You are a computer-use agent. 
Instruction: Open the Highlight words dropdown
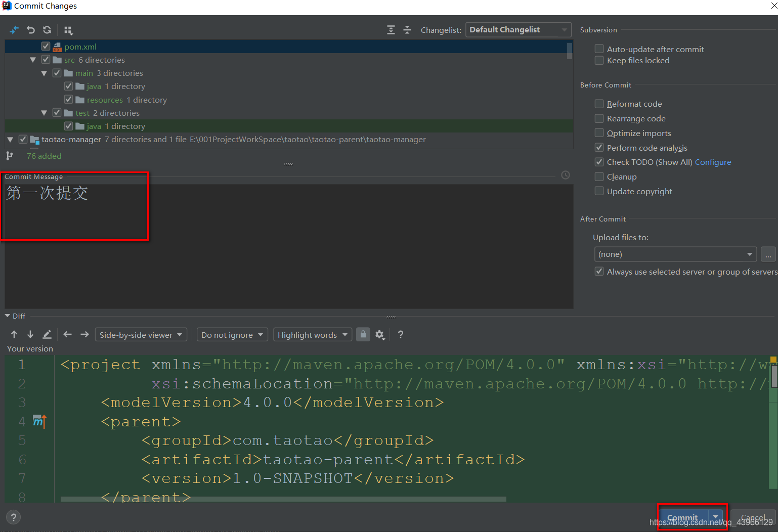[x=313, y=334]
